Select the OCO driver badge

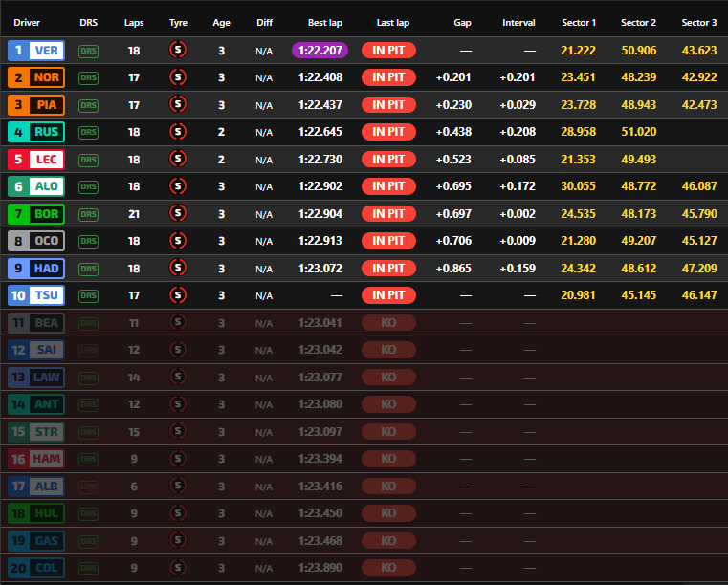(x=36, y=242)
